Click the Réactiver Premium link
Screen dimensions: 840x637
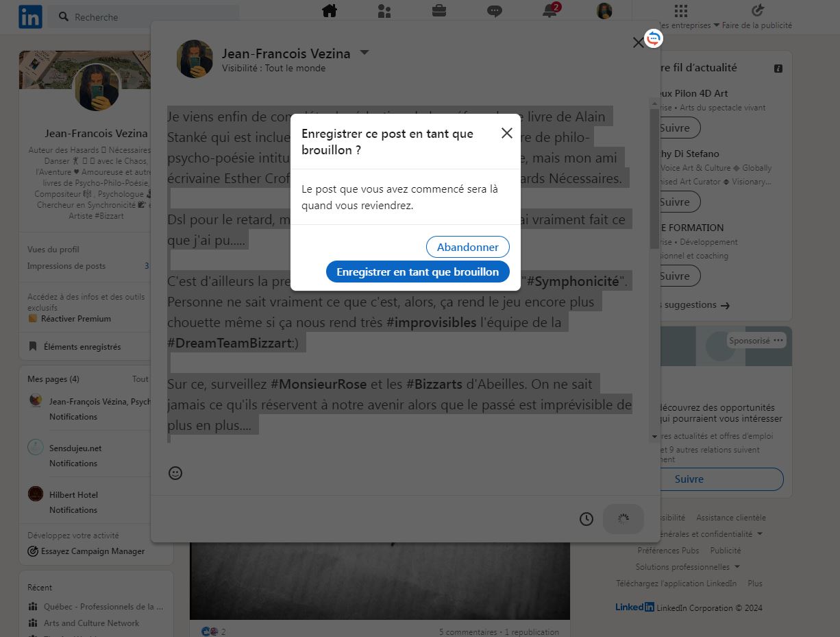75,319
